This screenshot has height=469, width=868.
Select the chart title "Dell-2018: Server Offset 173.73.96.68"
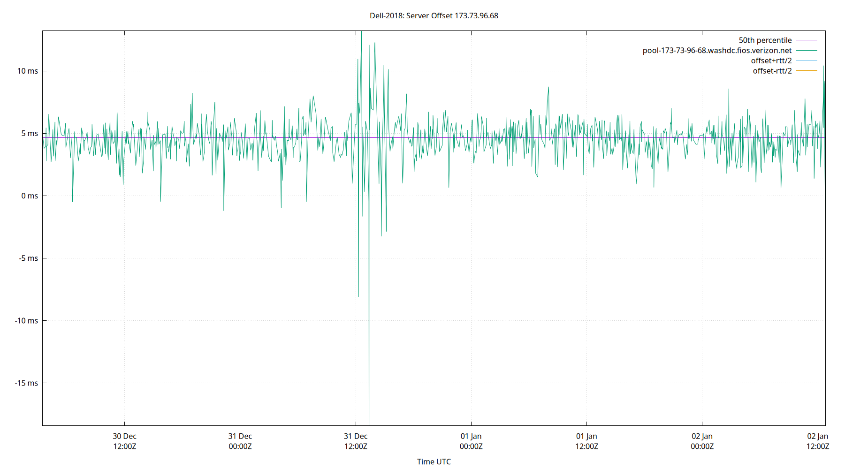tap(434, 15)
